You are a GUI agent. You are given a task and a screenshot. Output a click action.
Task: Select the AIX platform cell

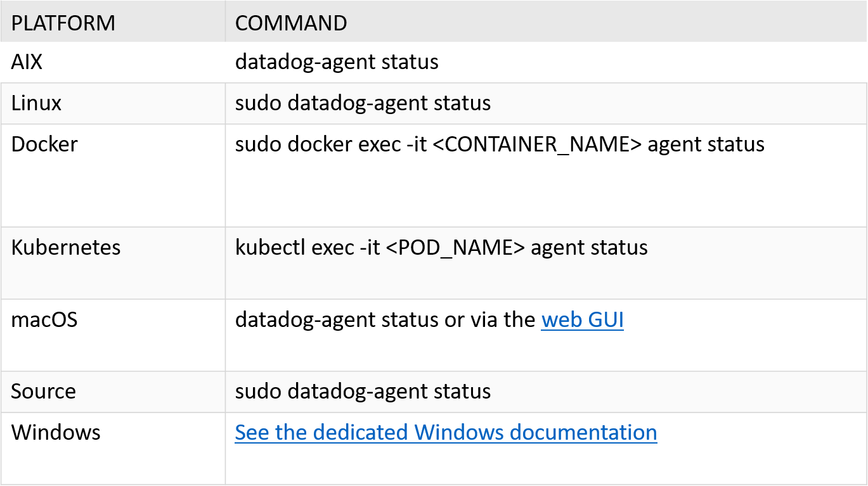pos(27,62)
